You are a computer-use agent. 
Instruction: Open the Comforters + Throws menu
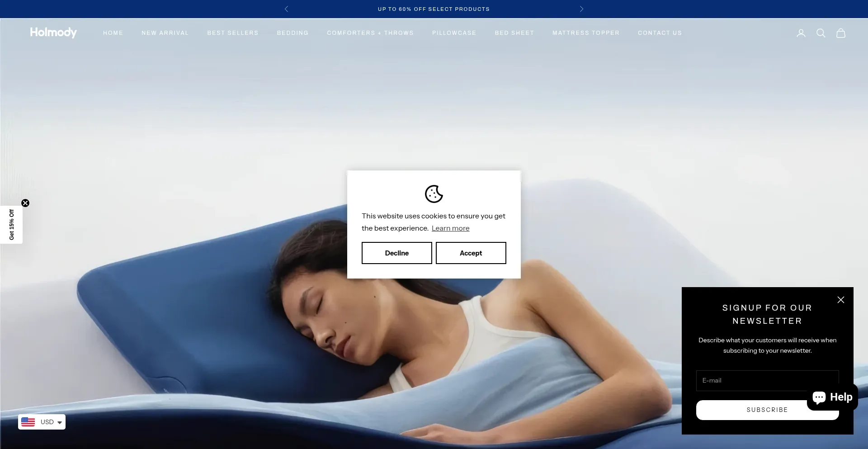(x=370, y=33)
